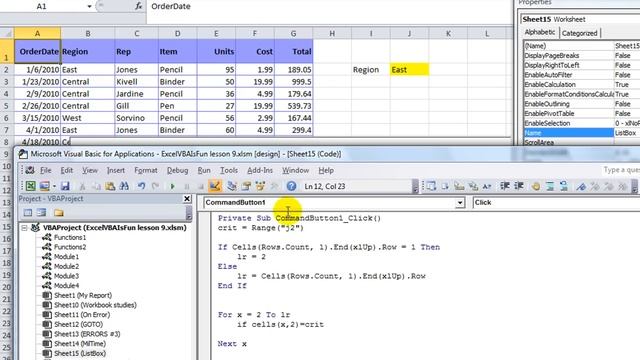This screenshot has height=360, width=640.
Task: Open the Properties Window toolbar icon
Action: pos(246,186)
